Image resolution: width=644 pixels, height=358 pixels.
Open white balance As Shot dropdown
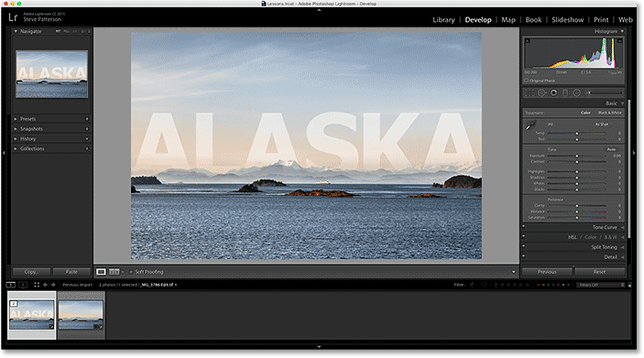tap(604, 125)
